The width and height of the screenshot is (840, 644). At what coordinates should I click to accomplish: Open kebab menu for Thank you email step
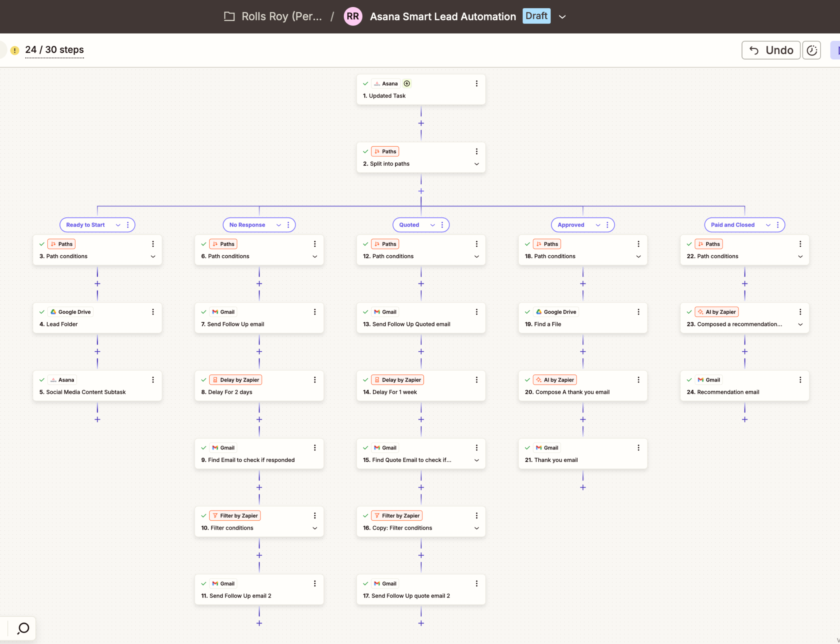tap(638, 448)
